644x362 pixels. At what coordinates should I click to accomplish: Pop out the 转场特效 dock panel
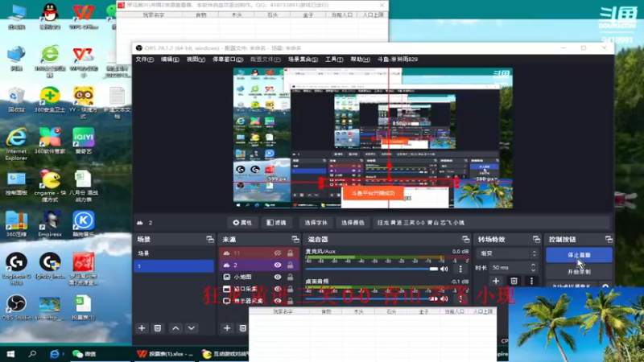tap(536, 239)
